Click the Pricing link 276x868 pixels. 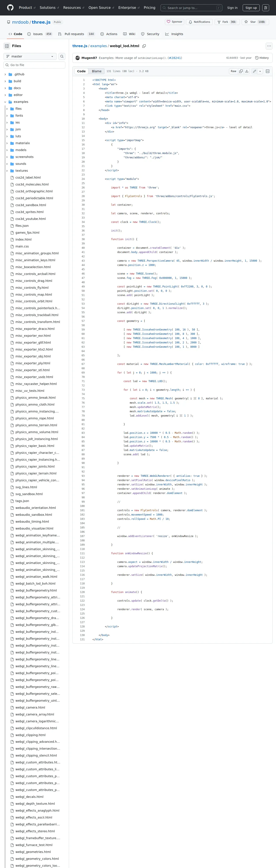[149, 8]
